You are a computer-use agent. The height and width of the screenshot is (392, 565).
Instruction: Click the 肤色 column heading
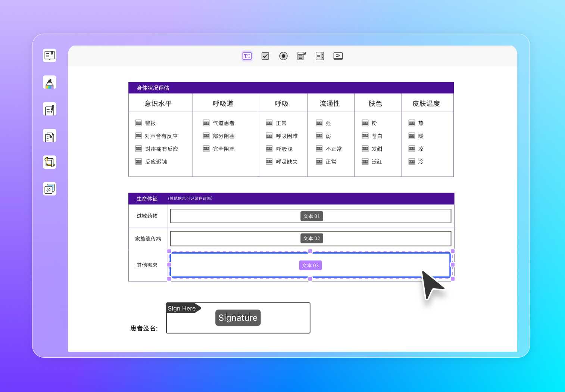(x=375, y=103)
